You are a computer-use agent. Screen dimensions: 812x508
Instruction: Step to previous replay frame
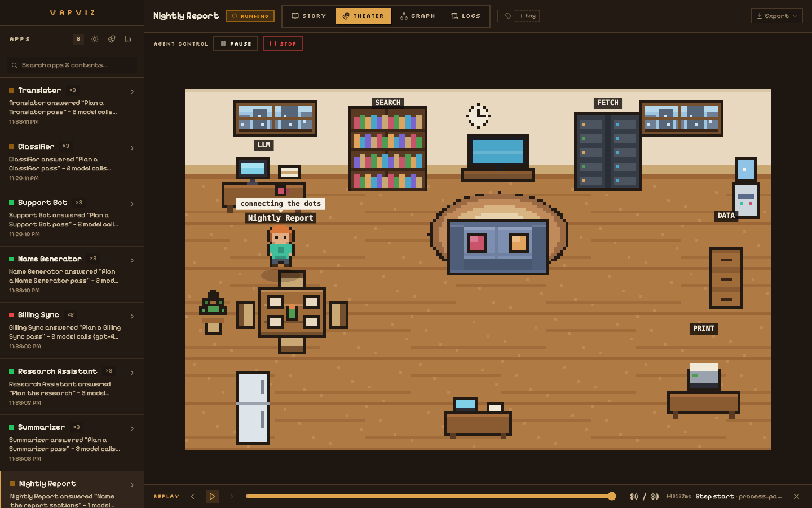click(193, 497)
